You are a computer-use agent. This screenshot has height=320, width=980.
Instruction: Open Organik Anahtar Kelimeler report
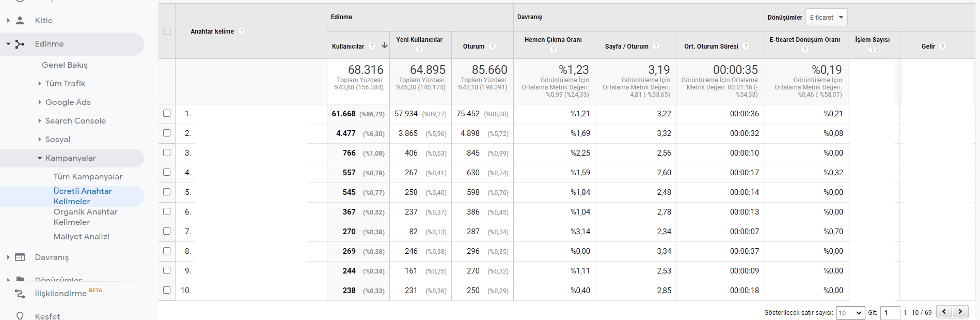tap(85, 217)
